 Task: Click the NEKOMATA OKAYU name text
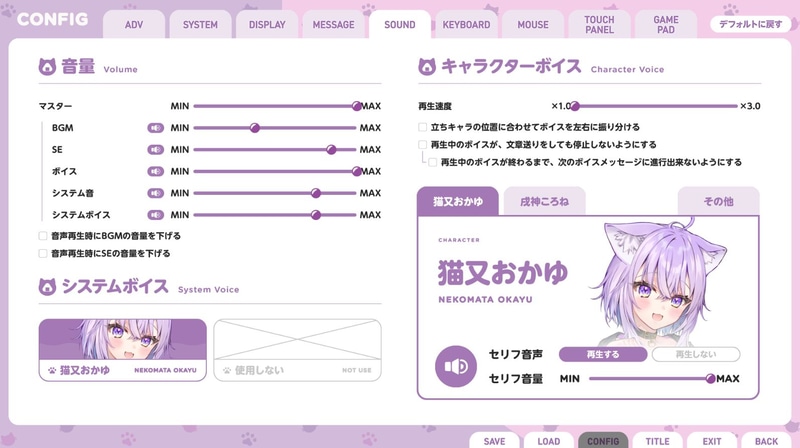point(485,300)
